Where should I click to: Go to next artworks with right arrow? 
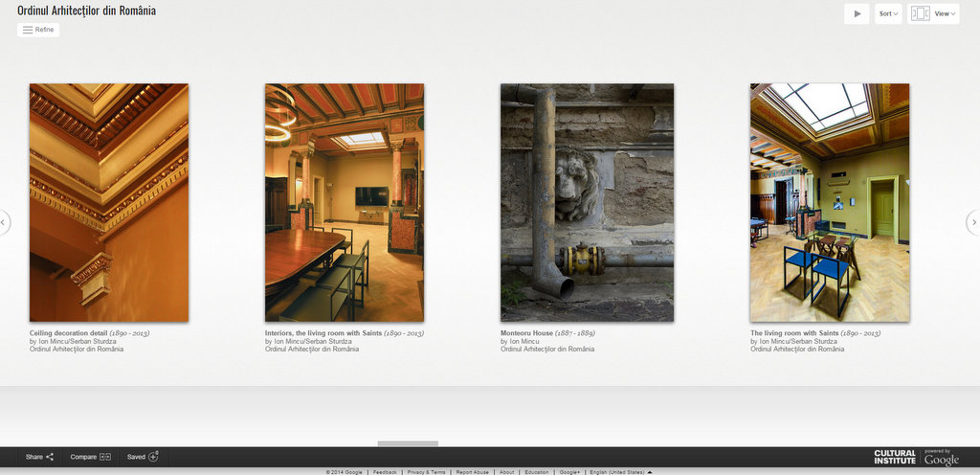[x=973, y=222]
